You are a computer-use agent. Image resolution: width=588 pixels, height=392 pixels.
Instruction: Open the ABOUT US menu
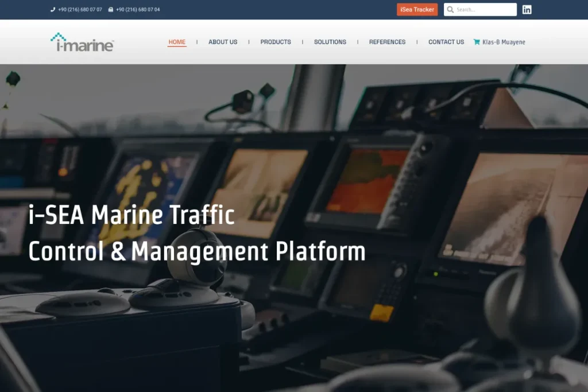(x=223, y=42)
